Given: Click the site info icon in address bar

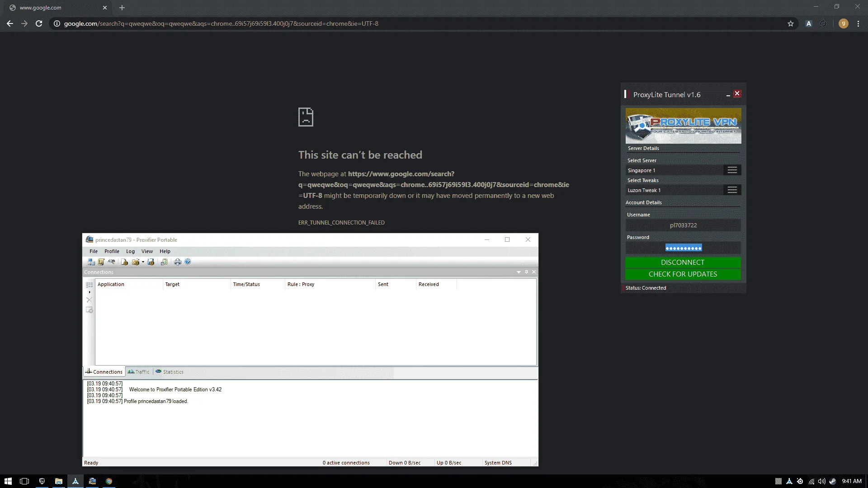Looking at the screenshot, I should tap(57, 23).
